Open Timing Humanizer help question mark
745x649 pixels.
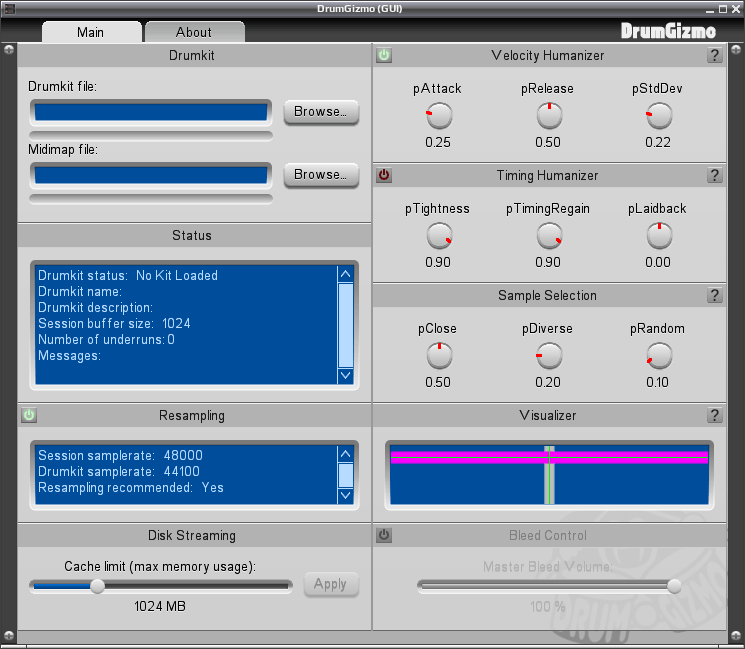click(714, 175)
